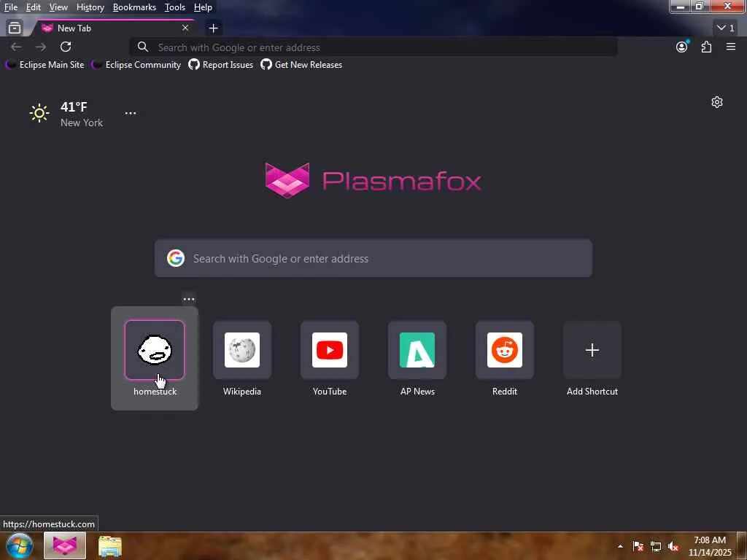Open Eclipse Main Site bookmark
This screenshot has height=560, width=747.
44,65
